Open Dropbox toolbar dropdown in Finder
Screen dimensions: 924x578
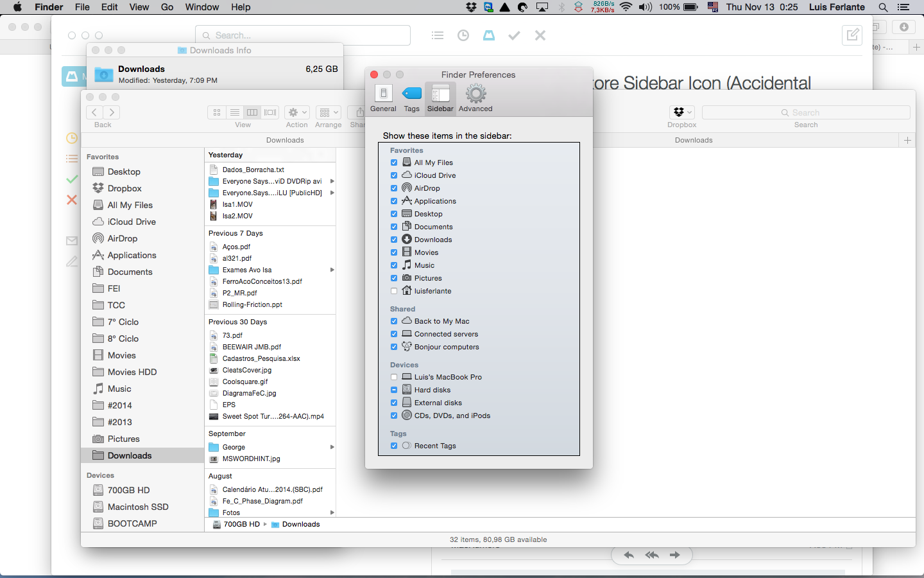(x=681, y=112)
